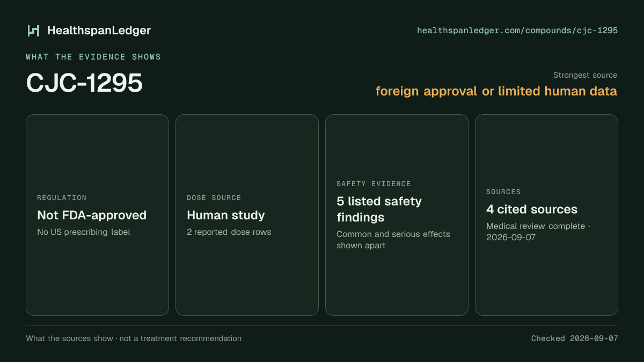Click the HealthspanLedger logo icon
The height and width of the screenshot is (362, 644).
click(34, 31)
